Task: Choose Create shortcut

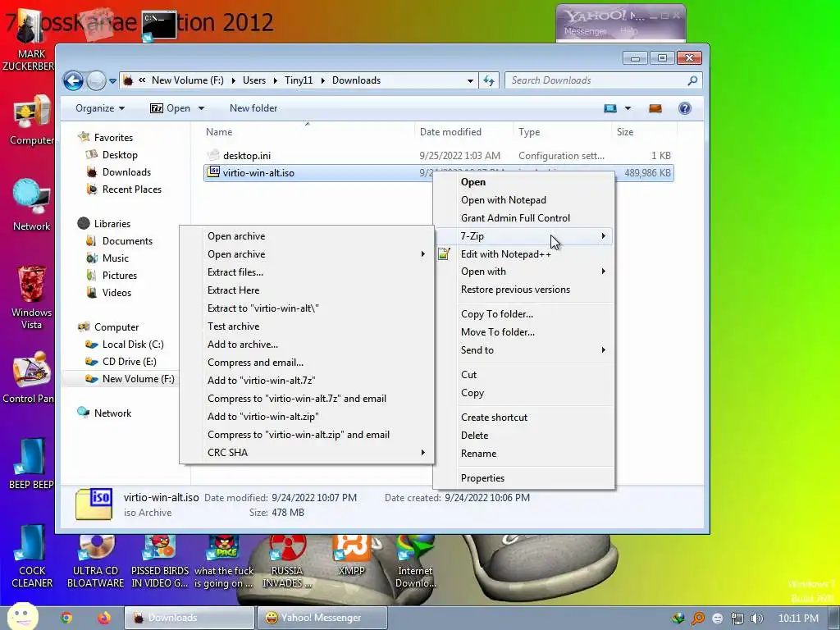Action: click(x=523, y=418)
